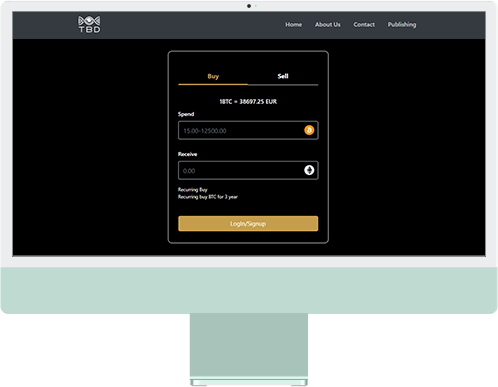Focus the Spend amount input field
Image resolution: width=498 pixels, height=387 pixels.
248,130
